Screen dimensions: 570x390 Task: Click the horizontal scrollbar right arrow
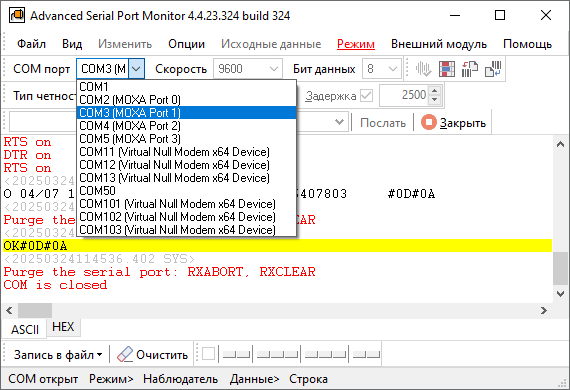pos(544,310)
